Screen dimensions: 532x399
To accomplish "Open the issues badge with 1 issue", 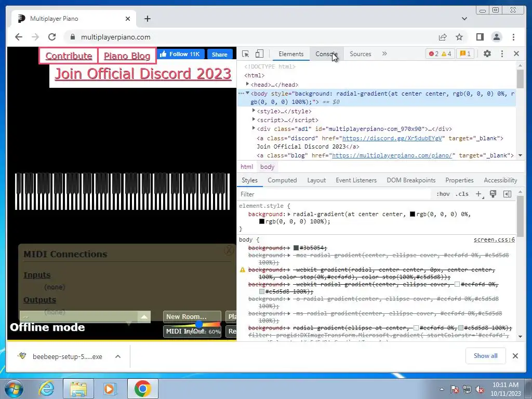I will pyautogui.click(x=465, y=54).
